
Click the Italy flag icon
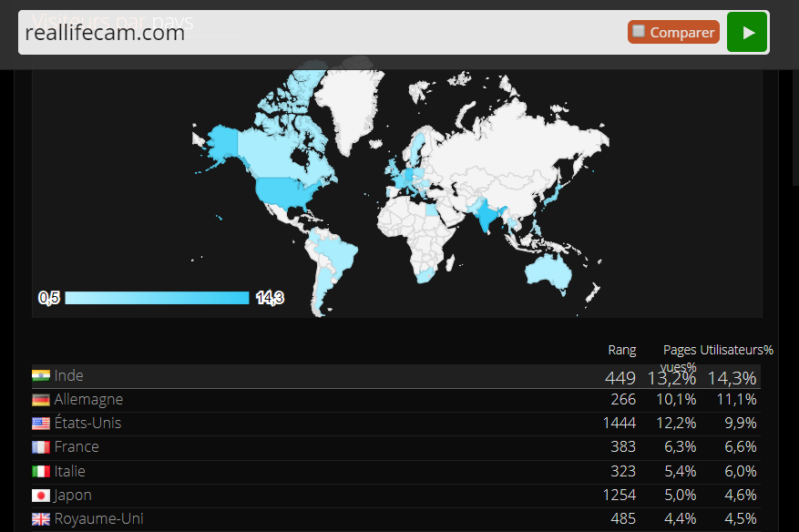click(41, 471)
